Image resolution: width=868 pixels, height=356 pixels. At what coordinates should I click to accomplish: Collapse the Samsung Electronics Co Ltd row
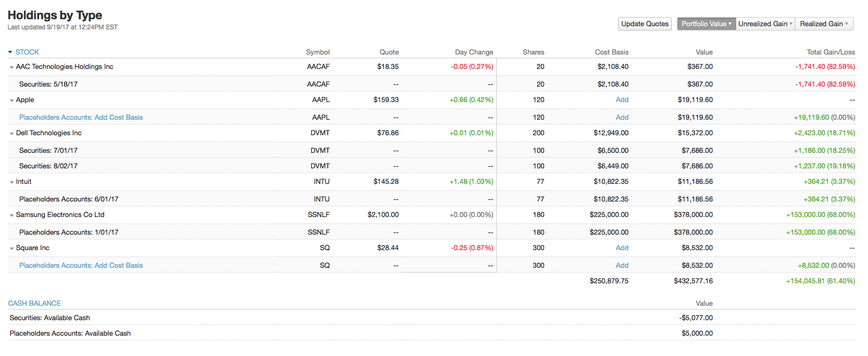[12, 215]
